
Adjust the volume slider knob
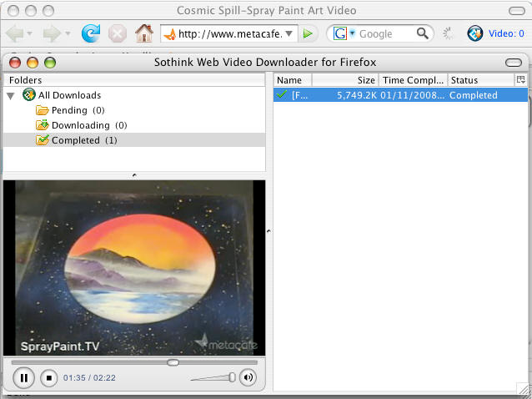[233, 377]
